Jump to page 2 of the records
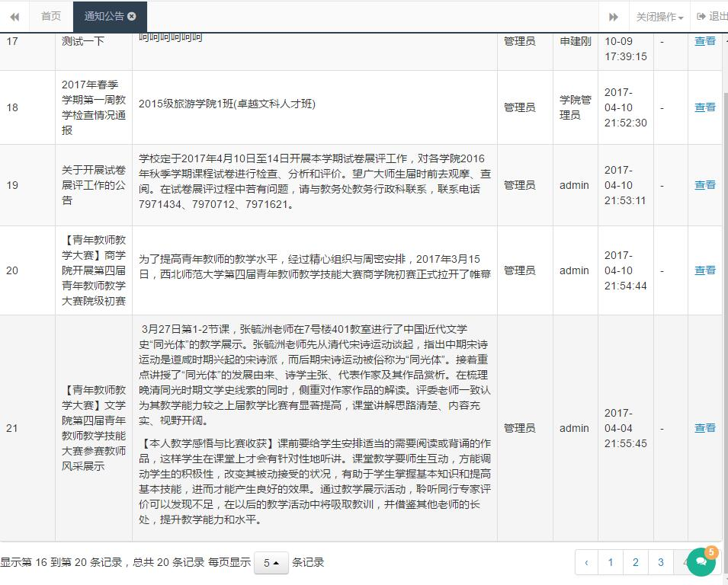Image resolution: width=728 pixels, height=585 pixels. pyautogui.click(x=636, y=563)
